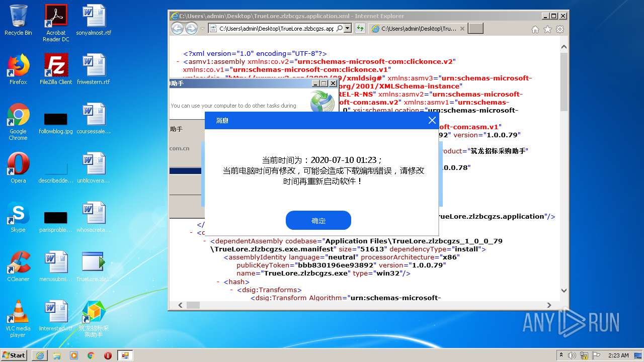Select parisproble file on desktop
This screenshot has width=644, height=362.
56,222
